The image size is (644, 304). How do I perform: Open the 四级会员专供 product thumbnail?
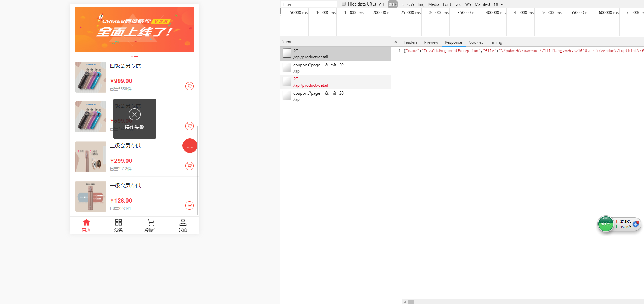tap(91, 77)
